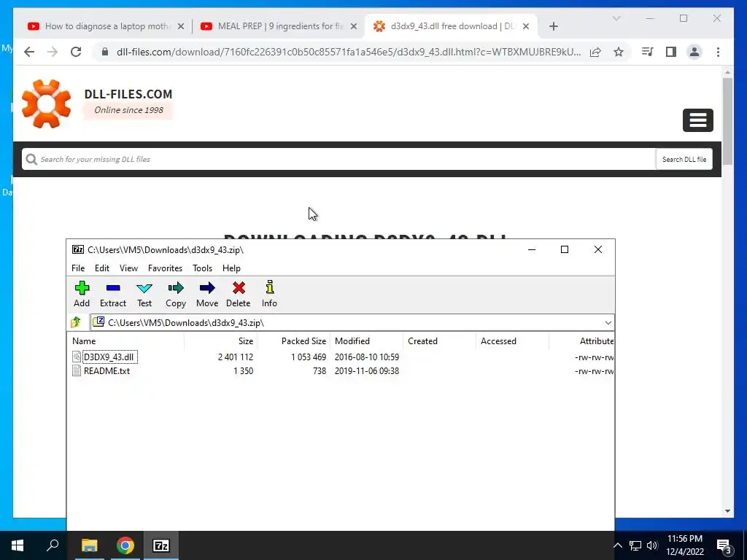Image resolution: width=747 pixels, height=560 pixels.
Task: Click the Add button in 7-Zip toolbar
Action: pos(82,294)
